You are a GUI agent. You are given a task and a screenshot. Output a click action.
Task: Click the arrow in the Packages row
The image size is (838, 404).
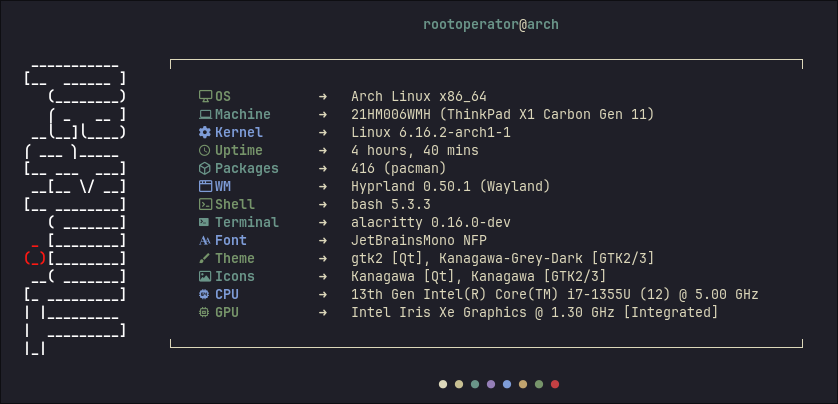tap(323, 168)
